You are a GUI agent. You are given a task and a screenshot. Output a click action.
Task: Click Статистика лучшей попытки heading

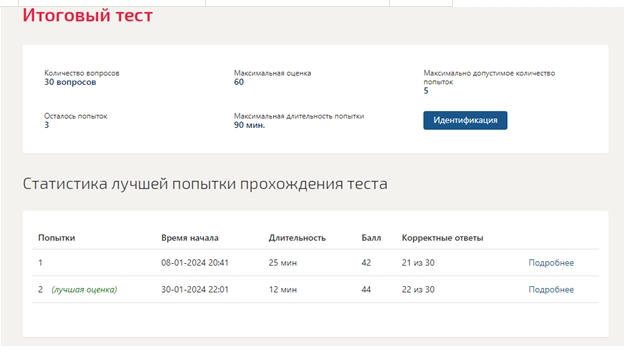205,184
